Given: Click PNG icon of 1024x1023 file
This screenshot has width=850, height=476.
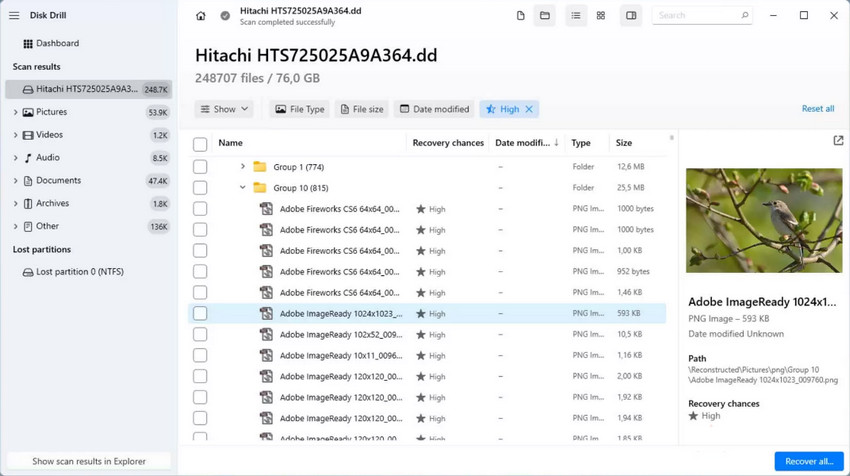Looking at the screenshot, I should tap(266, 313).
